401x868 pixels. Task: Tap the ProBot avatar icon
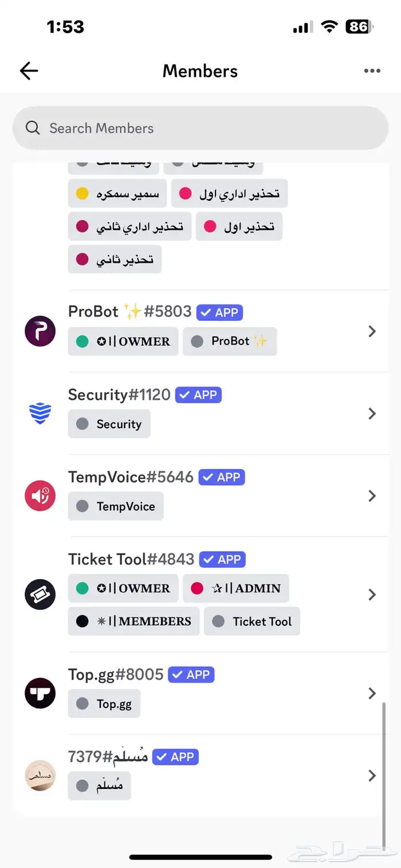pyautogui.click(x=40, y=331)
